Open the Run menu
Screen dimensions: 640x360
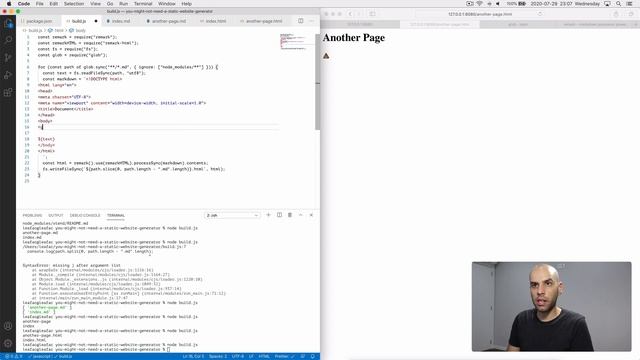(x=123, y=4)
